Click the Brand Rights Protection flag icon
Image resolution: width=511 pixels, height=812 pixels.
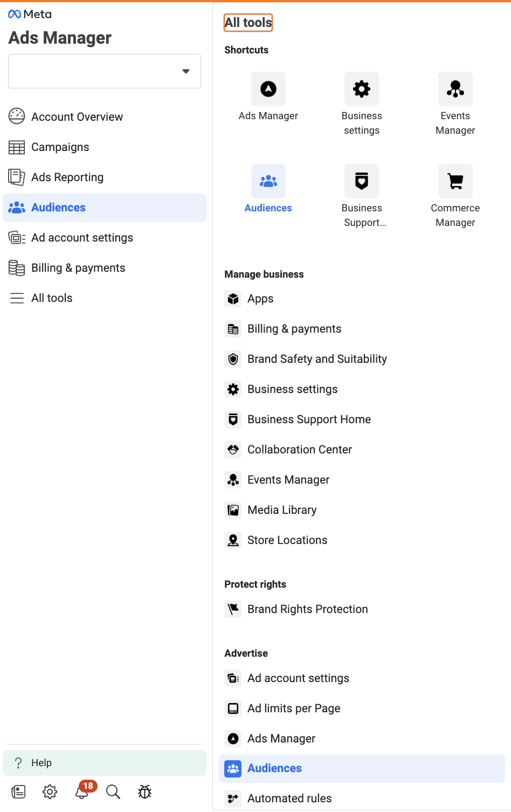coord(233,609)
